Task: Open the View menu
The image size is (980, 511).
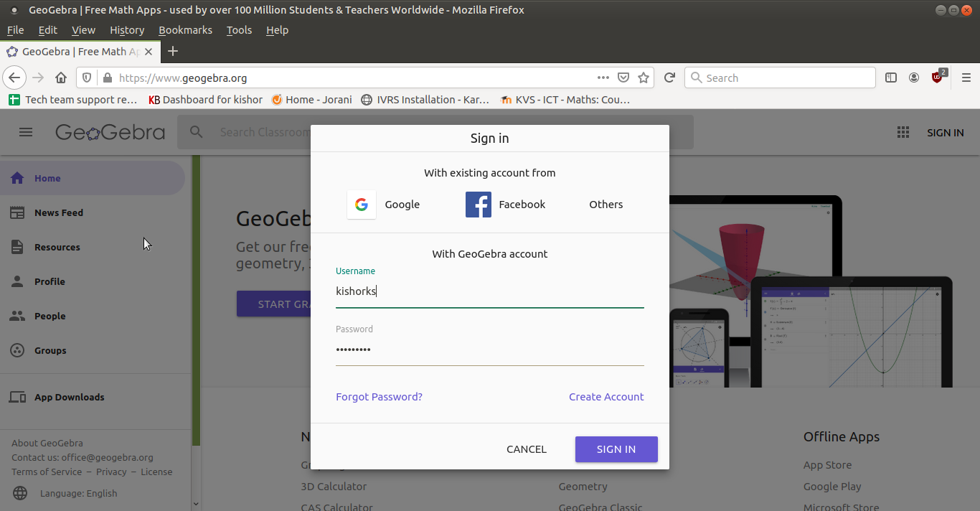Action: [83, 30]
